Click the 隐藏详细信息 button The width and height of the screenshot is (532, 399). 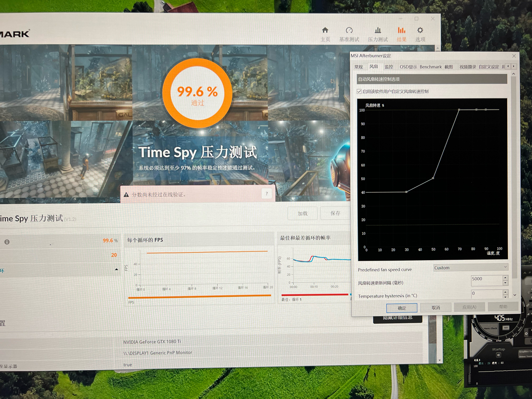(x=398, y=318)
